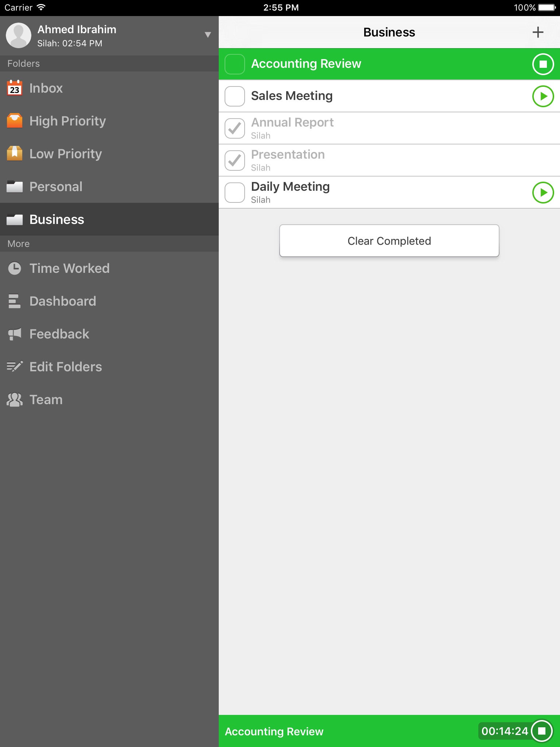Open the Team people icon

point(15,400)
